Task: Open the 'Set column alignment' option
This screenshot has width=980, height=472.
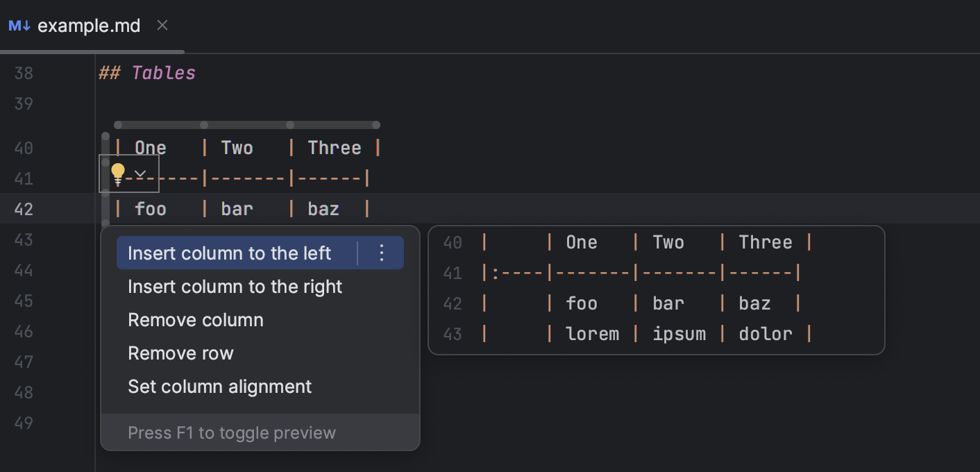Action: 219,386
